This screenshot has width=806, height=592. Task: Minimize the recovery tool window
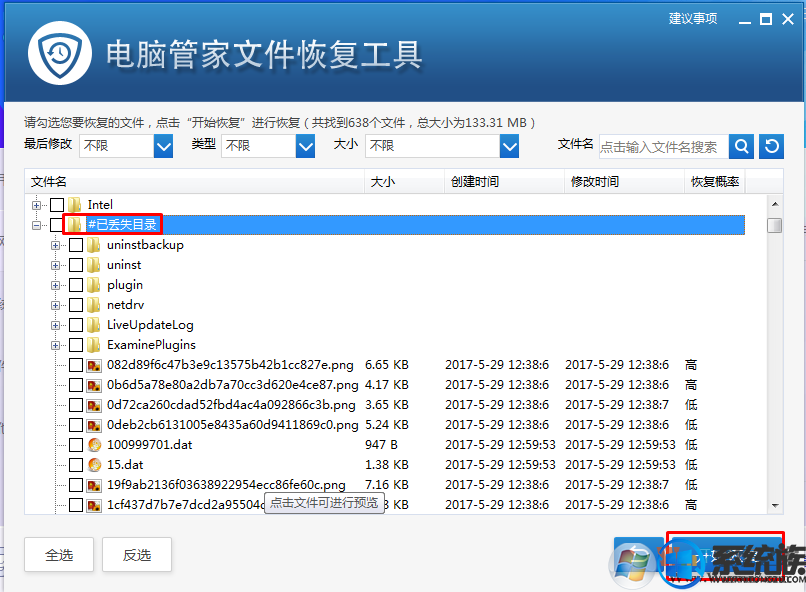[x=745, y=20]
